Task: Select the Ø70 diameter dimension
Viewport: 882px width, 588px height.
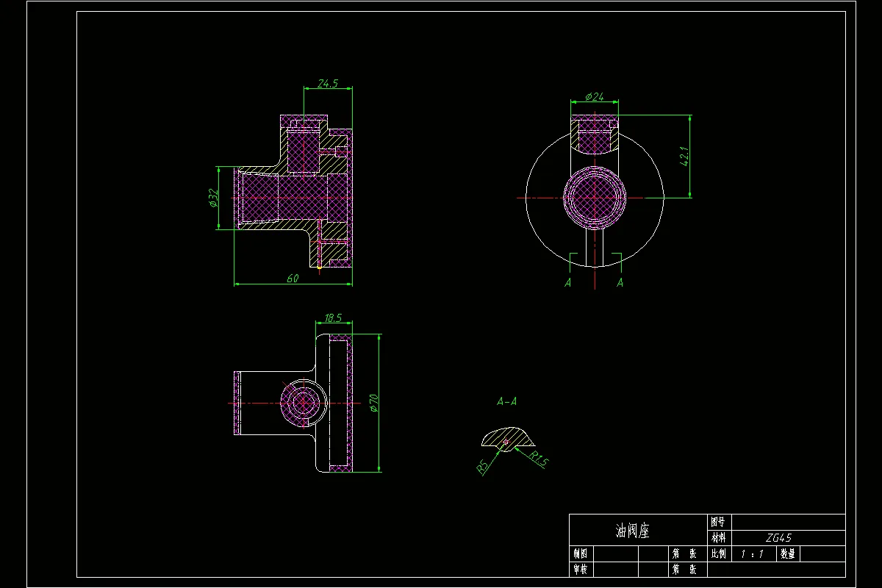Action: [x=373, y=403]
